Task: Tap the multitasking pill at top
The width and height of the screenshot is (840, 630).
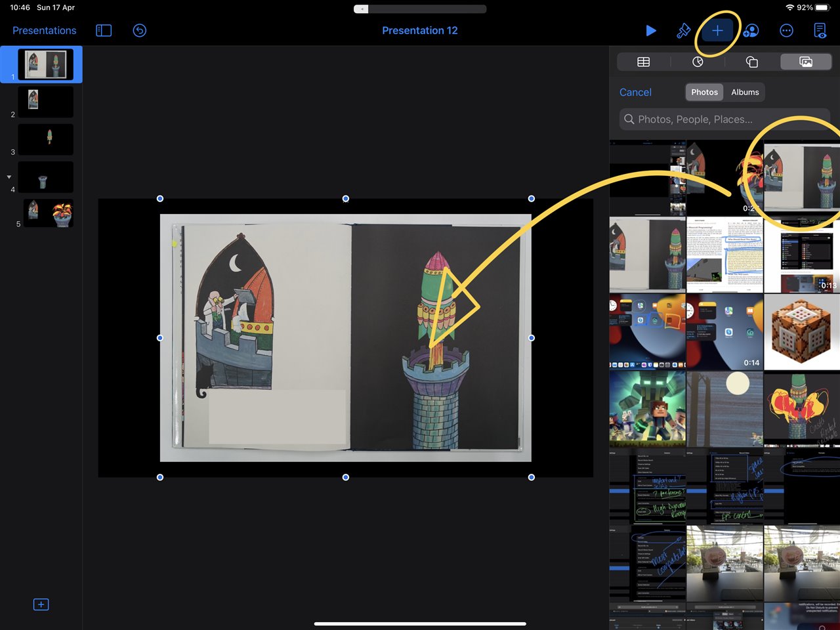Action: pyautogui.click(x=420, y=9)
